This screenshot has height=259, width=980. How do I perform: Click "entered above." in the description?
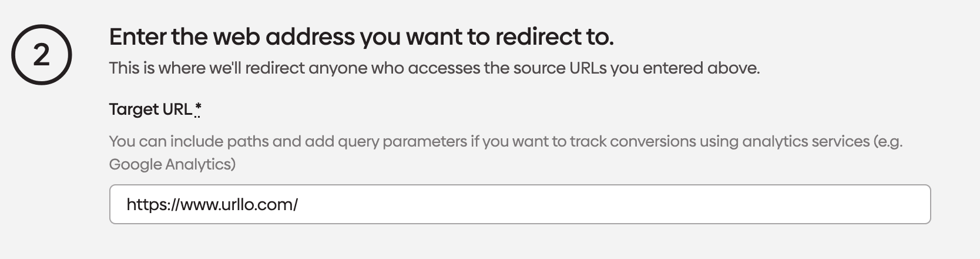tap(701, 68)
